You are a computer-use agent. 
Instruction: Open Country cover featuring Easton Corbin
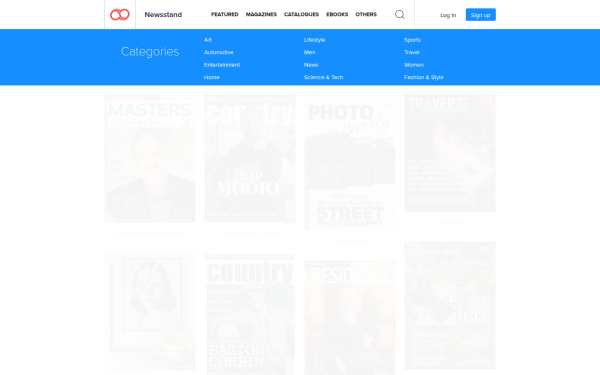tap(250, 315)
